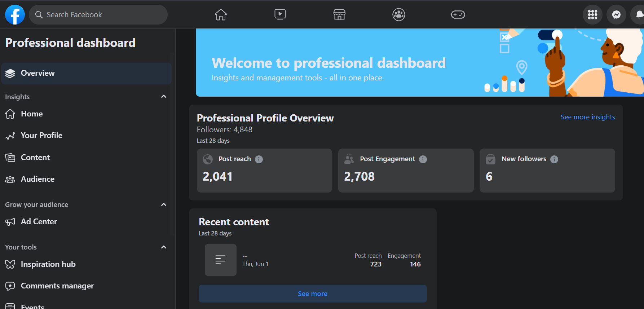Viewport: 644px width, 309px height.
Task: Click the Recent content heading
Action: [x=234, y=222]
